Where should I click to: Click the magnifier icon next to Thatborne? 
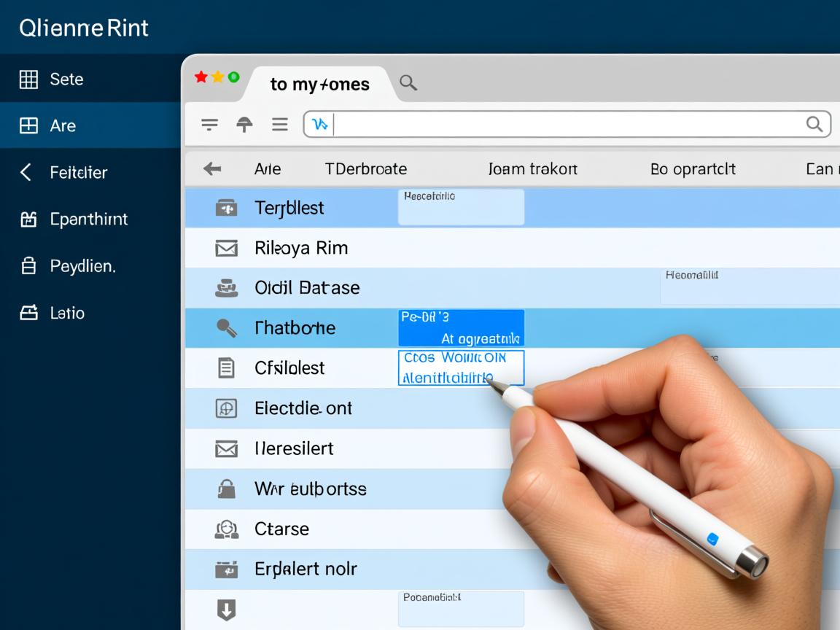pyautogui.click(x=227, y=328)
